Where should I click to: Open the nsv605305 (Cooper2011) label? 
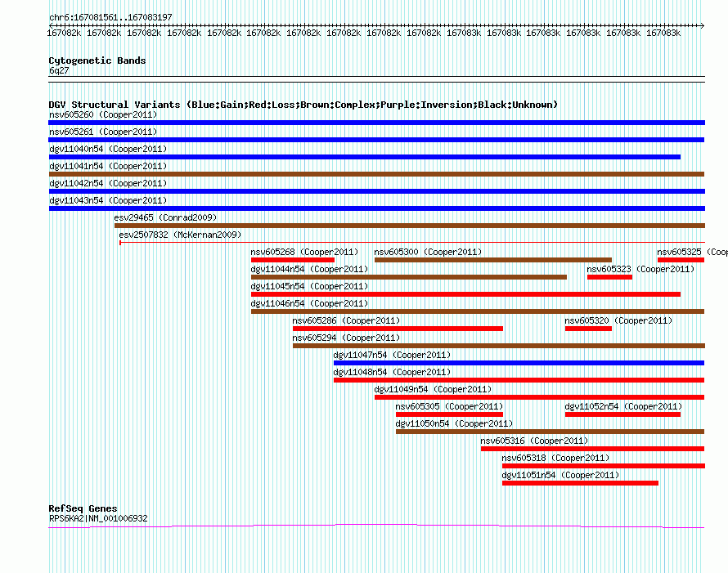pyautogui.click(x=449, y=406)
